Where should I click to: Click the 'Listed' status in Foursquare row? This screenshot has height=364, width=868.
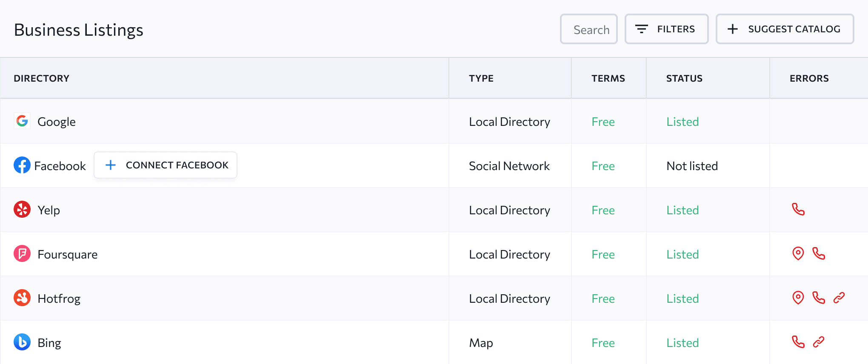[x=682, y=254]
